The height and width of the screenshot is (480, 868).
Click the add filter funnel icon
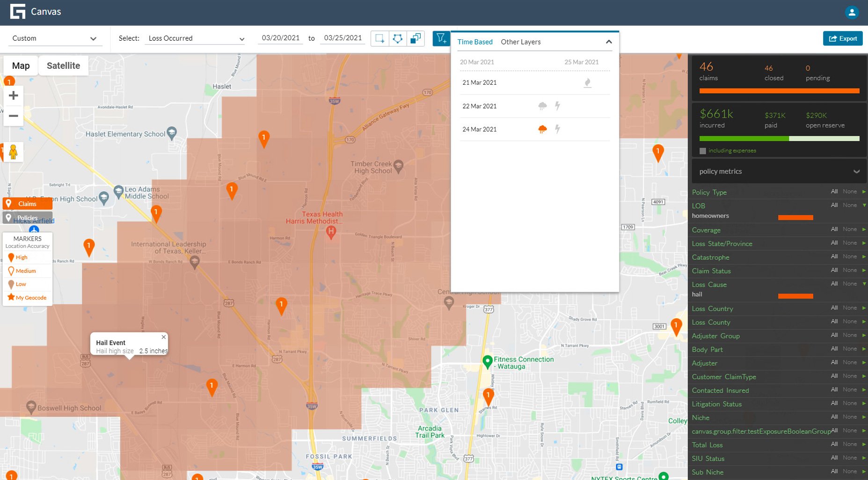pos(440,38)
